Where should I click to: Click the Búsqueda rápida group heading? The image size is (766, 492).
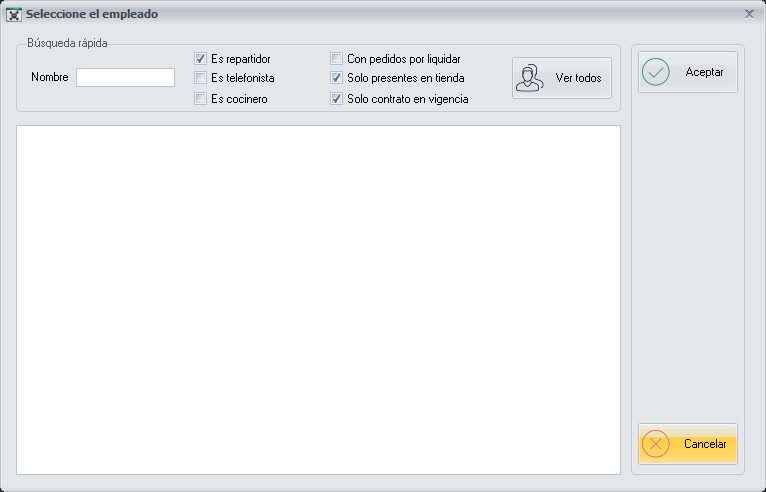pyautogui.click(x=67, y=43)
